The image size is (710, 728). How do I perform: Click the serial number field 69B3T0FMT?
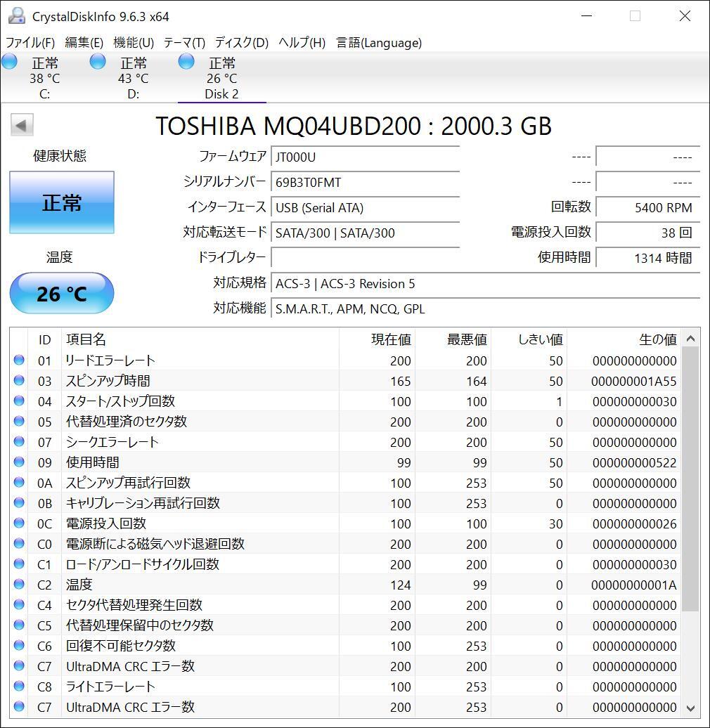tap(366, 183)
